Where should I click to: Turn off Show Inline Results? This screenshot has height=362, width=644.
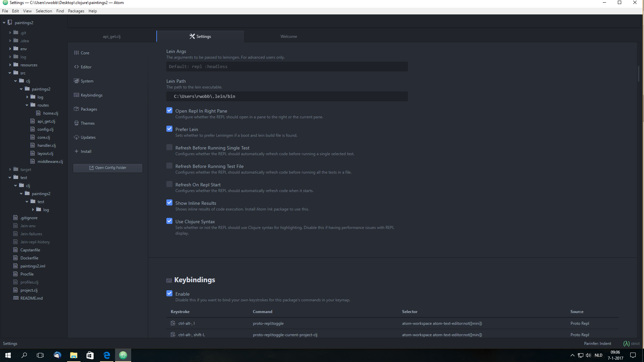[x=169, y=202]
